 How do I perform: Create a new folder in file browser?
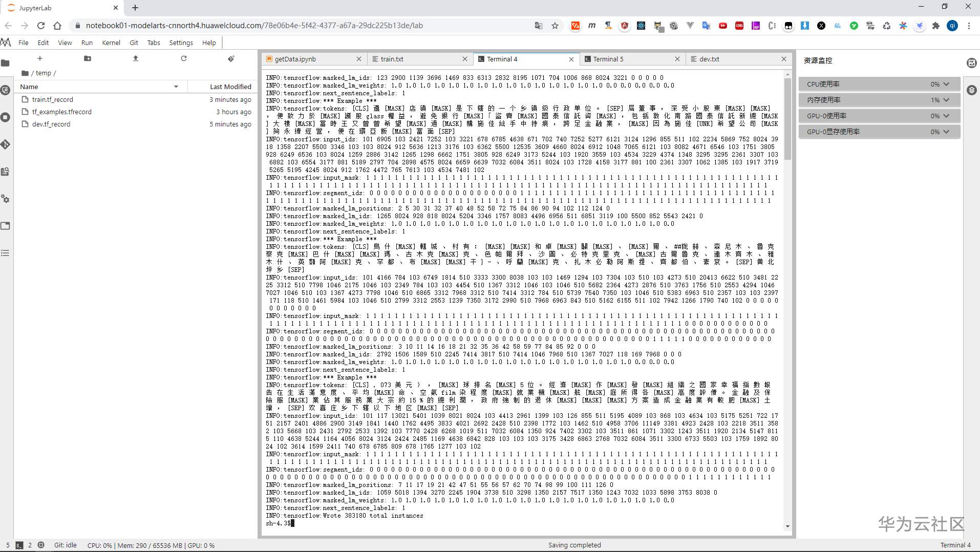point(88,58)
